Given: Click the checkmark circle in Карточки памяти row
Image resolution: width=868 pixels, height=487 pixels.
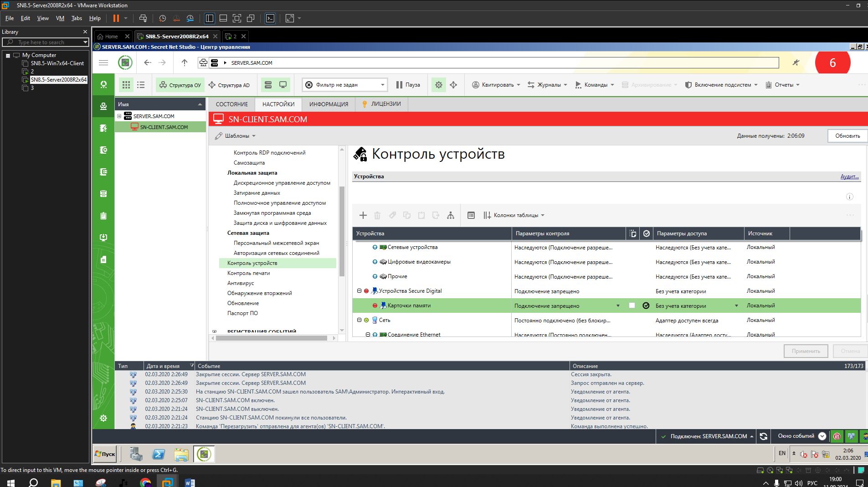Looking at the screenshot, I should (646, 306).
